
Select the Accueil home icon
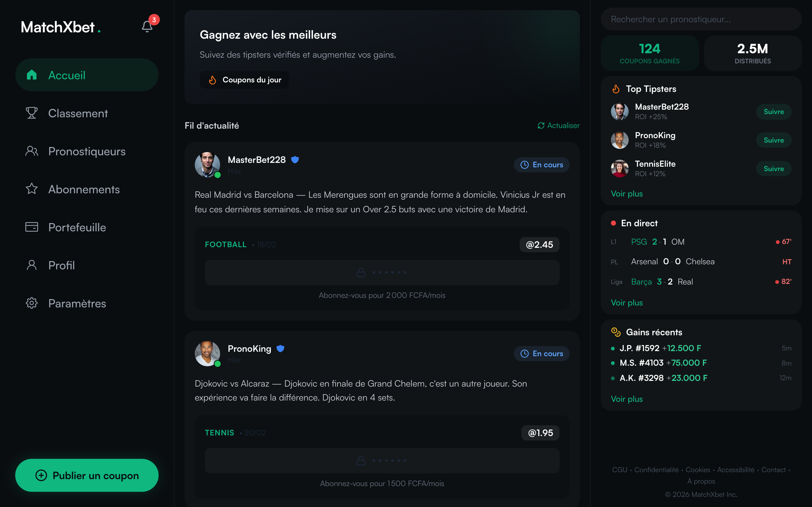click(31, 75)
